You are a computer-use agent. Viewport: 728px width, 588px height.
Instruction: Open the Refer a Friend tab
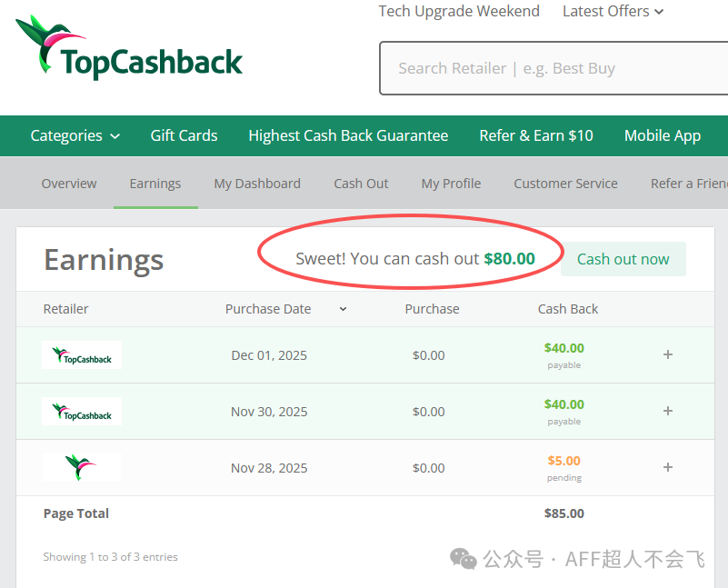click(689, 184)
